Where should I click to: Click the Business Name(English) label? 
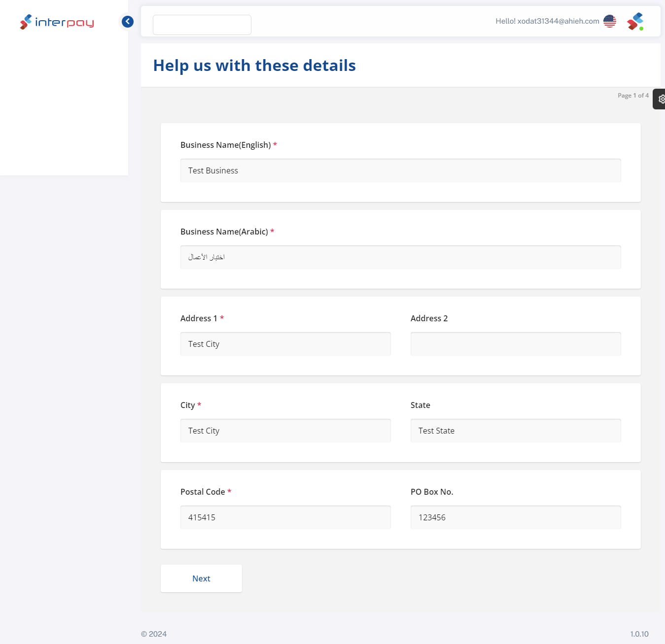226,145
